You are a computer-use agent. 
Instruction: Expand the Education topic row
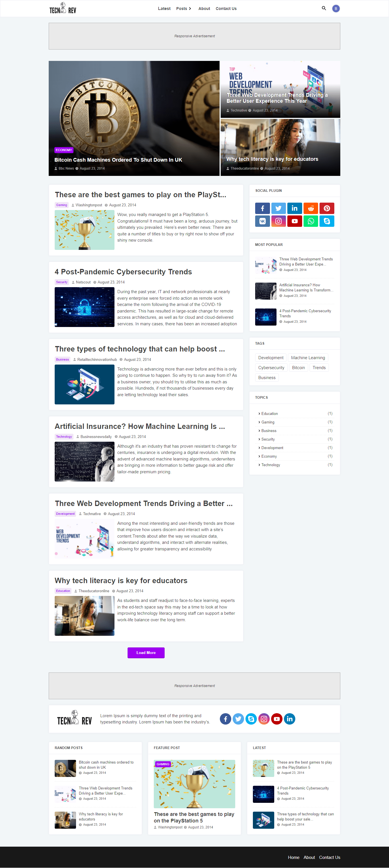295,414
